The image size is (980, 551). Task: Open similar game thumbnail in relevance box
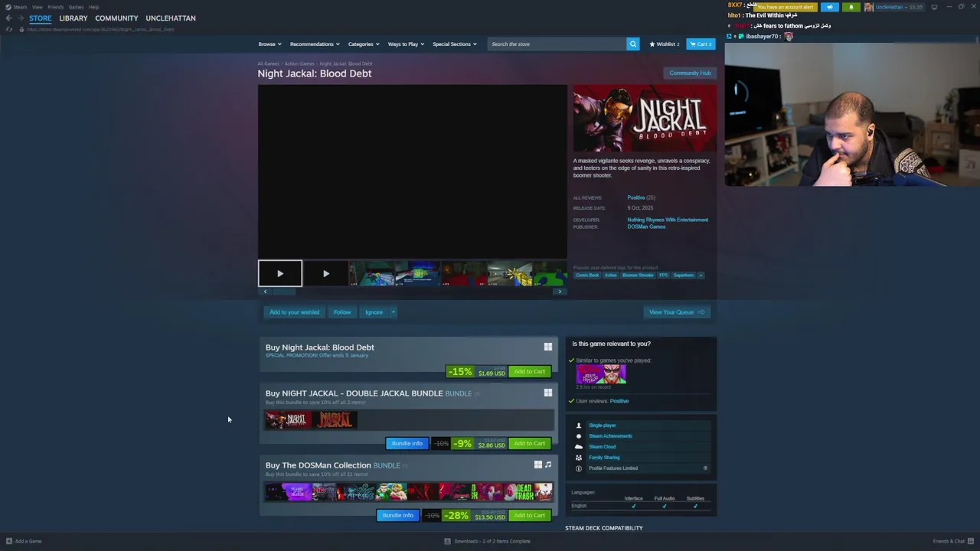[x=601, y=374]
